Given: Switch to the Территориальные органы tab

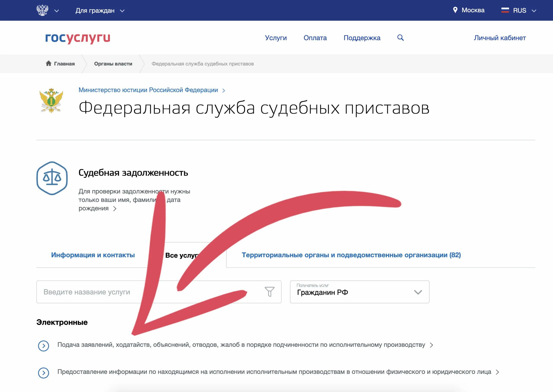Looking at the screenshot, I should pos(351,255).
